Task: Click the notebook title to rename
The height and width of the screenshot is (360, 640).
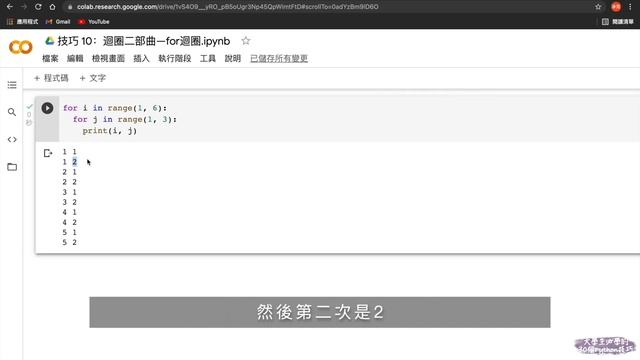Action: 144,41
